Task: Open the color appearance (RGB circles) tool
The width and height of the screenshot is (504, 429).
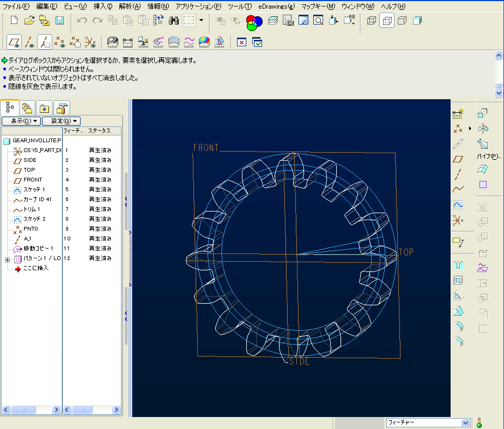Action: point(254,21)
